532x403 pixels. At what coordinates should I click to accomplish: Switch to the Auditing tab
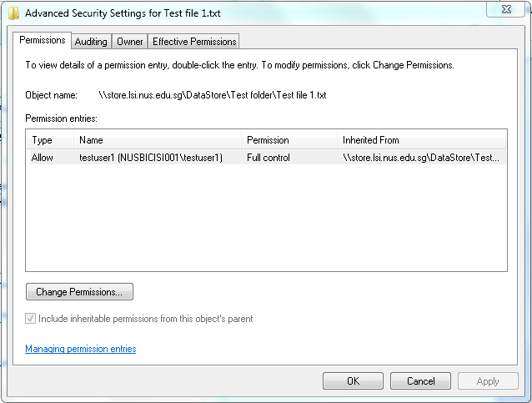tap(91, 42)
